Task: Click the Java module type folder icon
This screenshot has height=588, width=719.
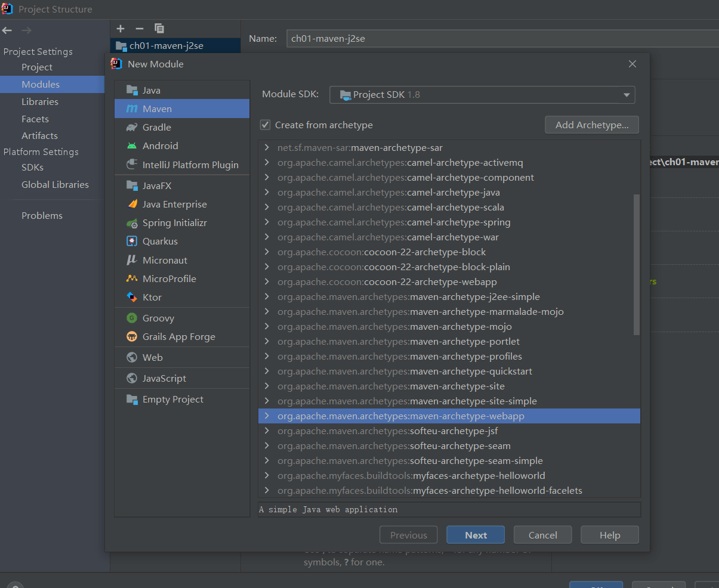Action: 132,90
